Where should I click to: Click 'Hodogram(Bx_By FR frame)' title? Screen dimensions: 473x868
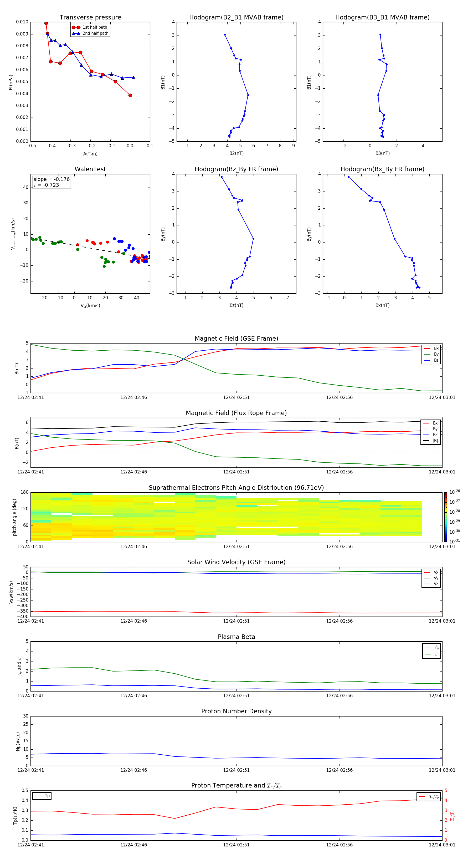[382, 169]
